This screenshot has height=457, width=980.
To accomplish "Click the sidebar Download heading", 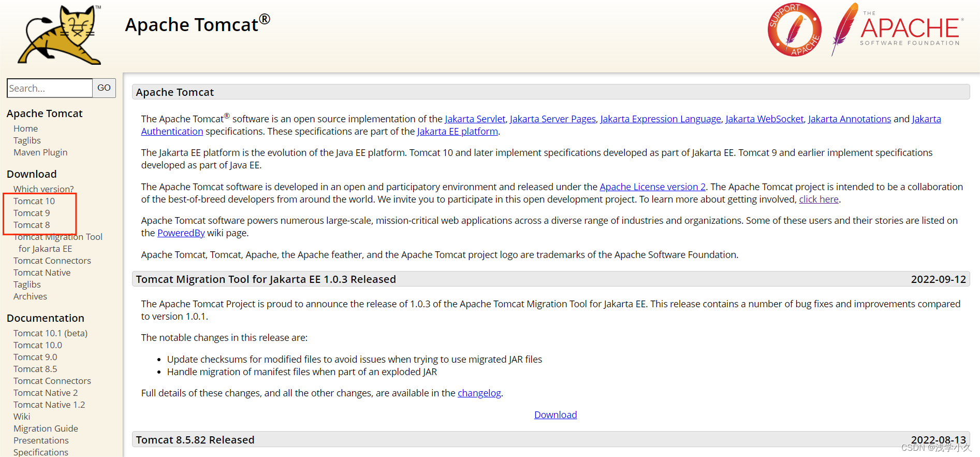I will [x=32, y=174].
